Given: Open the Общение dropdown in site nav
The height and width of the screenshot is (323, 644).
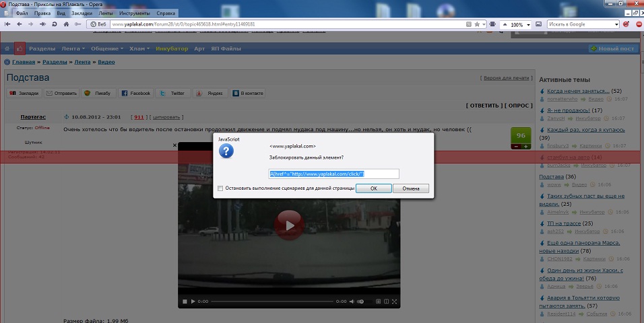Looking at the screenshot, I should click(x=107, y=48).
